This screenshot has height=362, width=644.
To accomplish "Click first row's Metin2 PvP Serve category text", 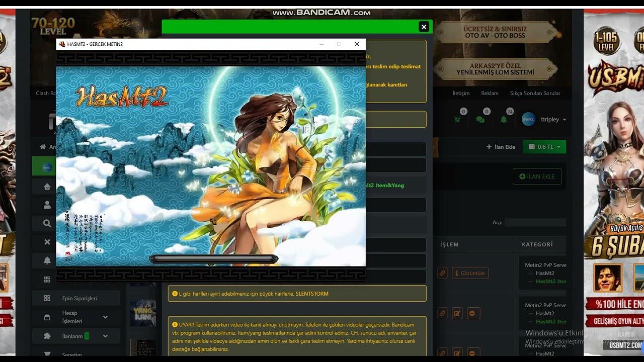I will tap(545, 265).
